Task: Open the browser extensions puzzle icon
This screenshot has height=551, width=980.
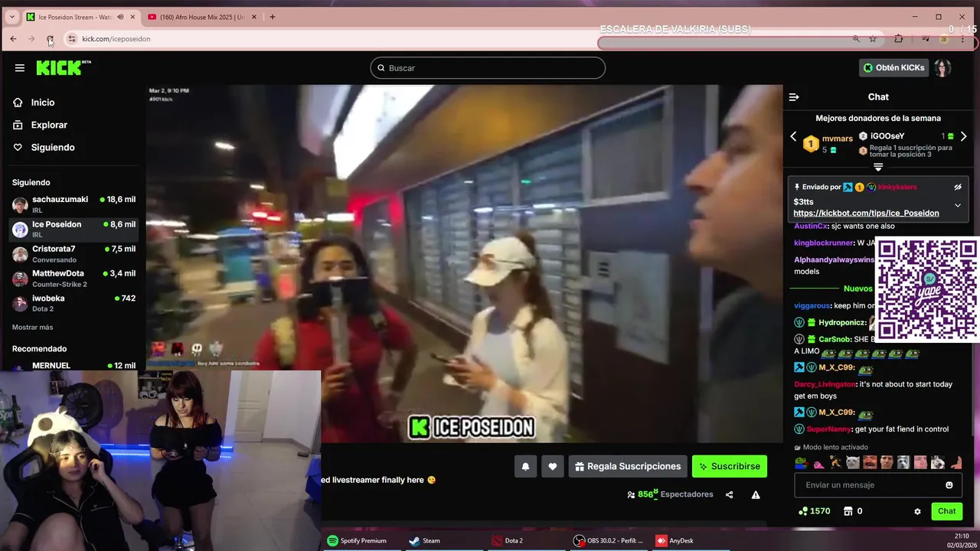Action: click(x=899, y=39)
